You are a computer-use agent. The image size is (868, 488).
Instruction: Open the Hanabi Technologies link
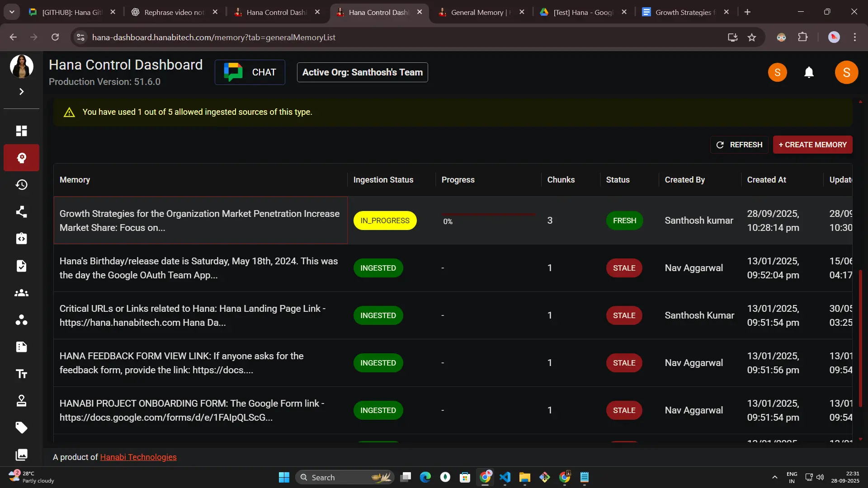pyautogui.click(x=138, y=457)
